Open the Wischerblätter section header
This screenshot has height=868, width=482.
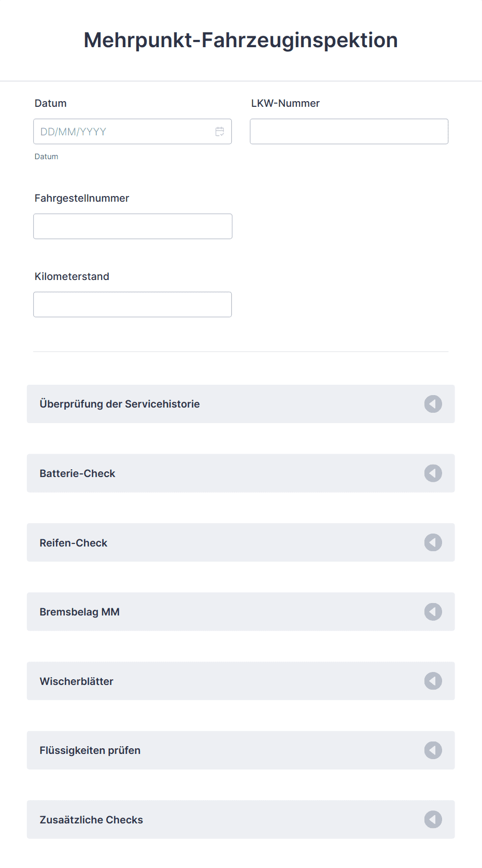click(x=241, y=681)
